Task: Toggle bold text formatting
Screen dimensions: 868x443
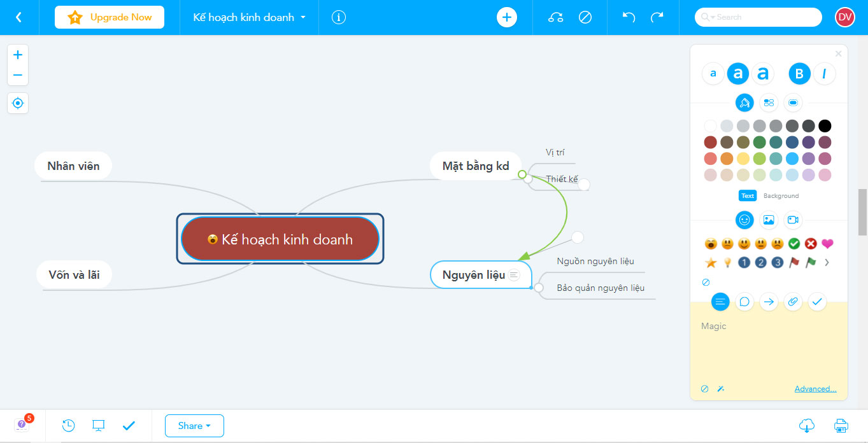Action: coord(799,74)
